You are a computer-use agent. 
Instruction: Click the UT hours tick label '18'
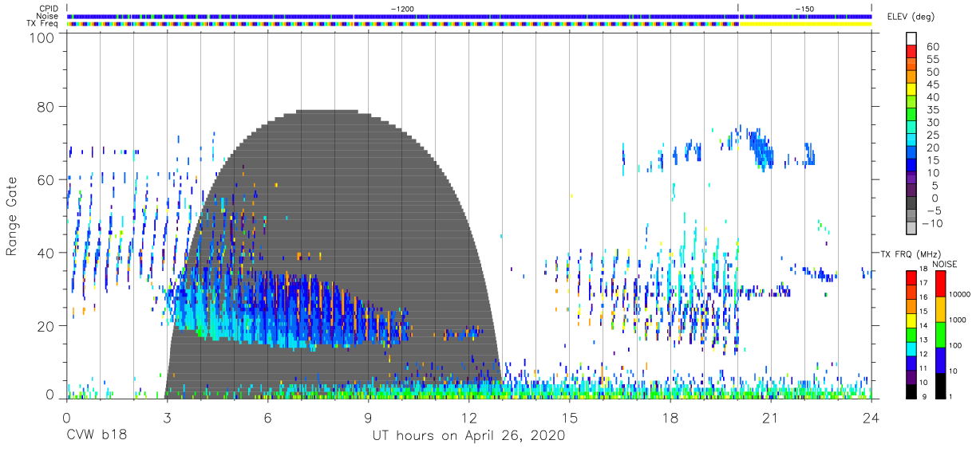670,419
